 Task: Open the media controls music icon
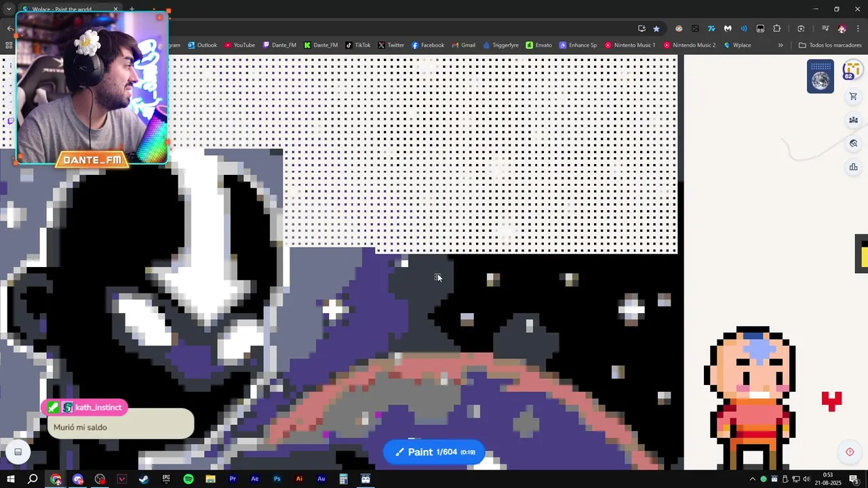(x=825, y=28)
